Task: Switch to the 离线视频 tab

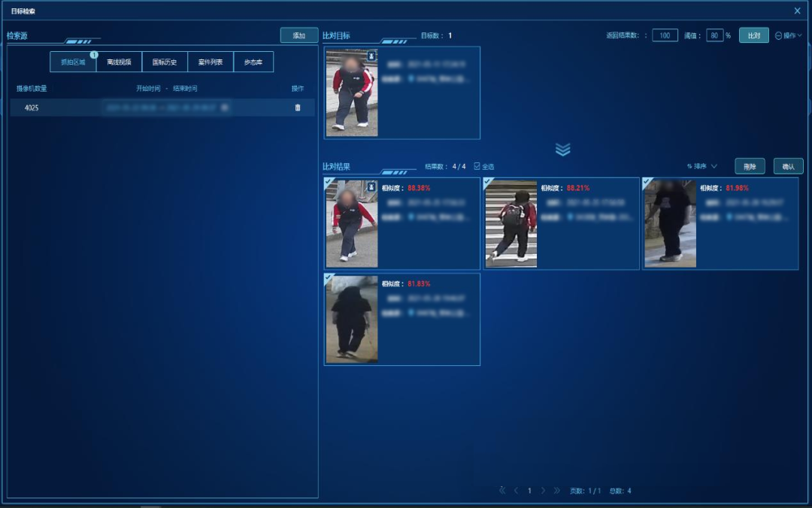Action: [x=119, y=62]
